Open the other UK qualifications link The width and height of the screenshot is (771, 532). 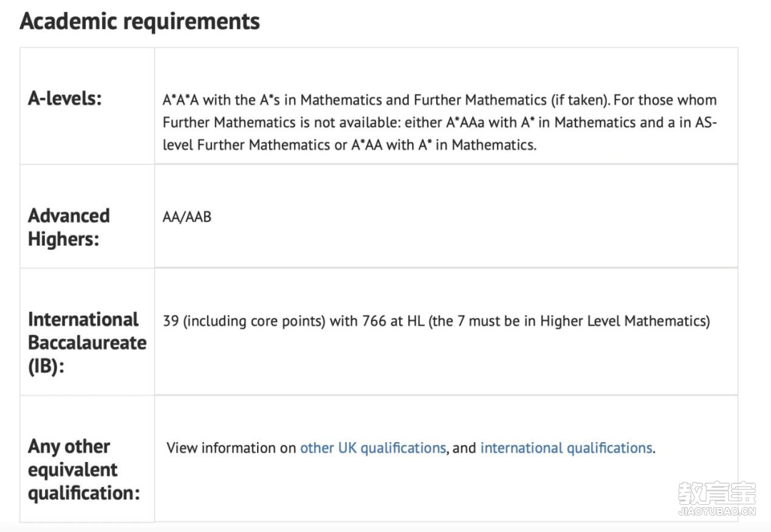tap(373, 448)
